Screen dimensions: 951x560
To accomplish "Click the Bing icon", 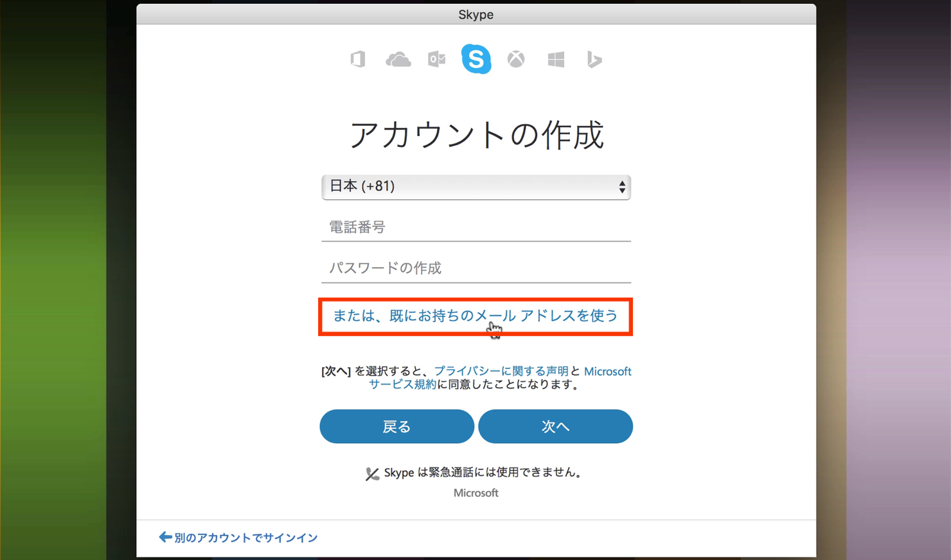I will click(x=594, y=59).
